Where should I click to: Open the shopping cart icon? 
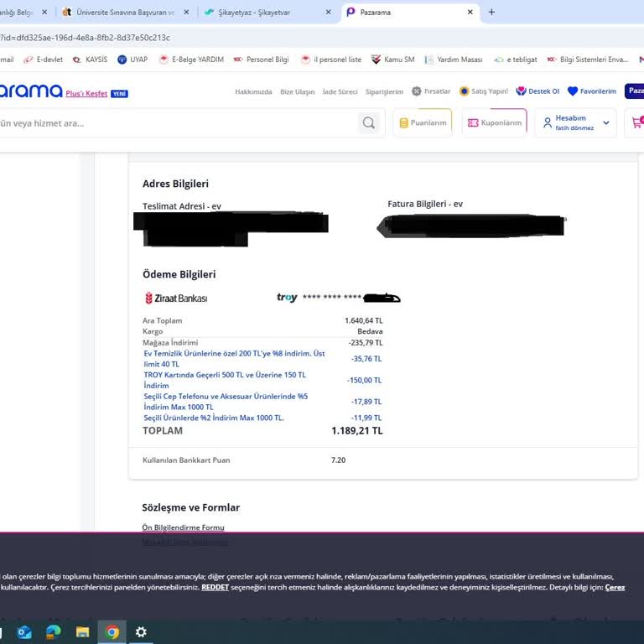point(636,122)
